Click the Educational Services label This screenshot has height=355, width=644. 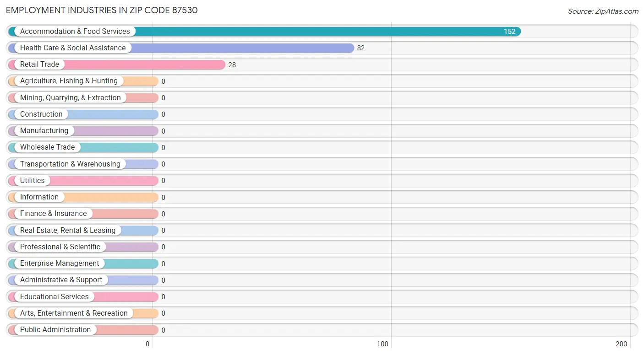pos(55,296)
